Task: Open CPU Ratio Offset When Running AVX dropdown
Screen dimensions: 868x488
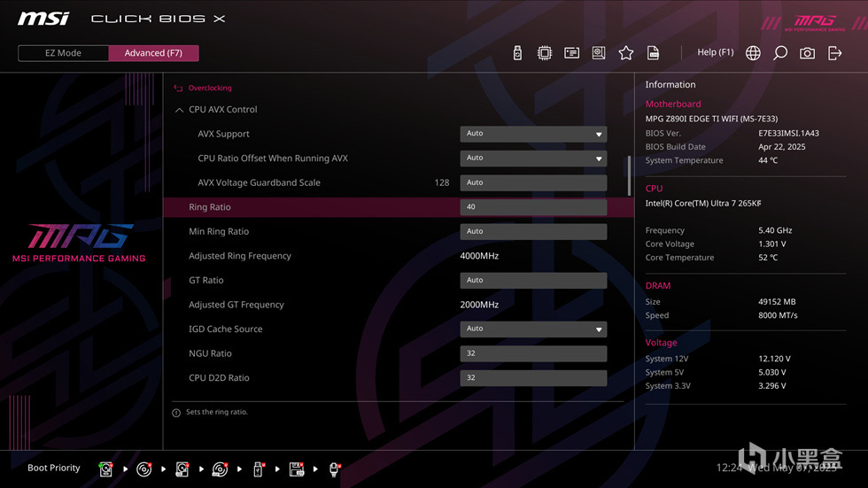Action: [533, 159]
